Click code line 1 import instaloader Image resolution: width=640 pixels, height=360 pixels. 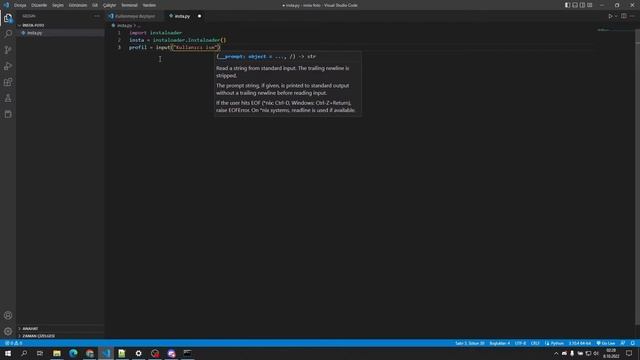coord(156,33)
